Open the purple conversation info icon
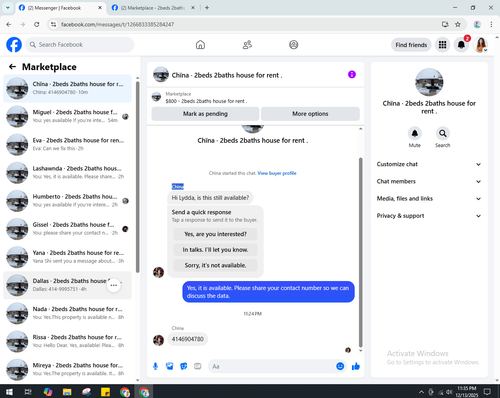The width and height of the screenshot is (500, 398). (352, 74)
